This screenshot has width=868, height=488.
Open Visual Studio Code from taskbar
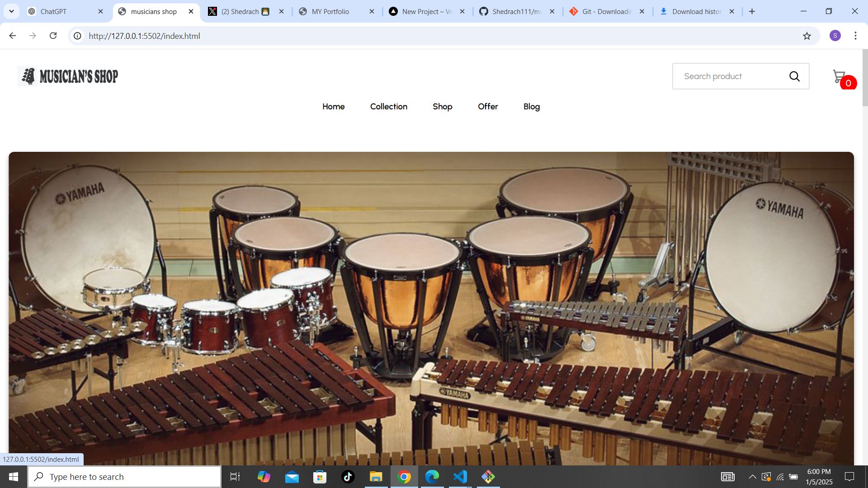pos(460,477)
